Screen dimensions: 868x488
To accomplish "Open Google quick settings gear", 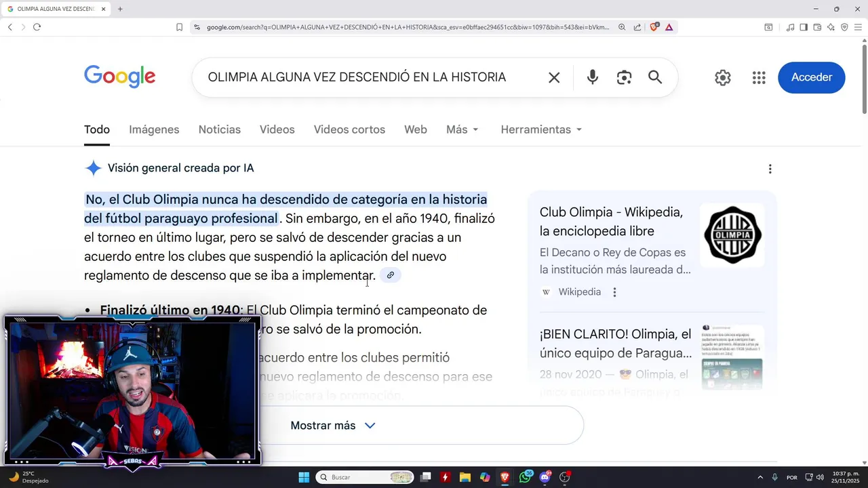I will pyautogui.click(x=723, y=77).
